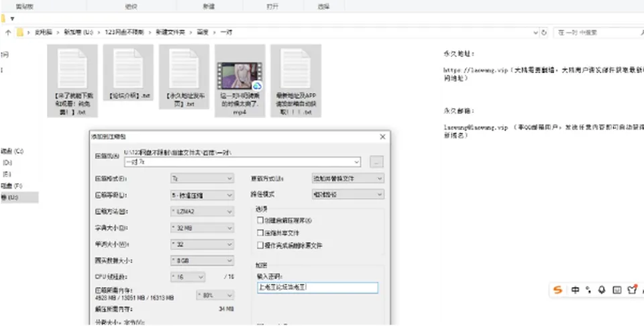Enable create self-extracting archive checkbox

tap(260, 220)
